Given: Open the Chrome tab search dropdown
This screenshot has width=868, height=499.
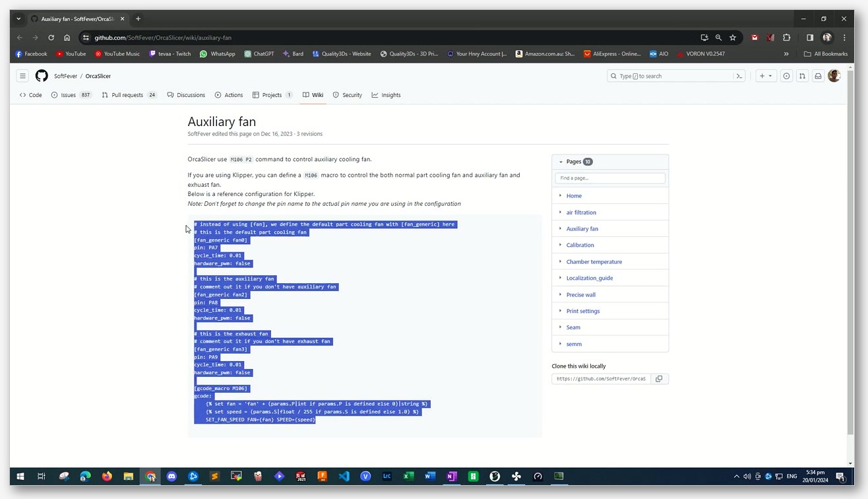Looking at the screenshot, I should coord(18,18).
